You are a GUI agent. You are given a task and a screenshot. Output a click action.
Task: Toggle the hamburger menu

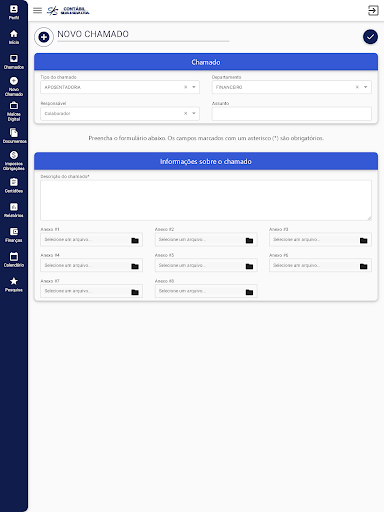point(37,10)
